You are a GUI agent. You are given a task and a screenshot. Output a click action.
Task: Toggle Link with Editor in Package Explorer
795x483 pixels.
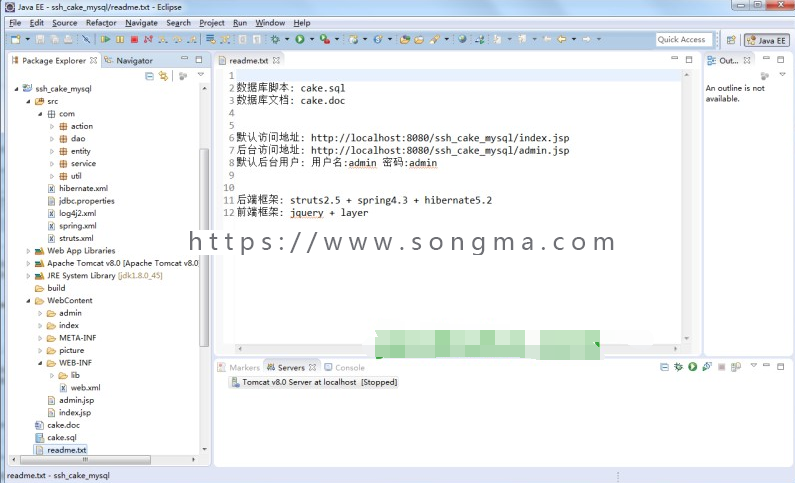(163, 76)
